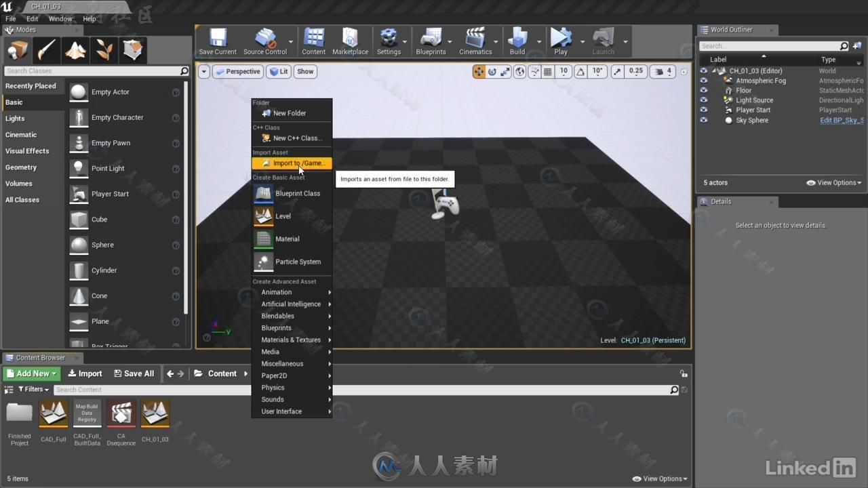
Task: Click the Show button in viewport
Action: click(x=306, y=71)
